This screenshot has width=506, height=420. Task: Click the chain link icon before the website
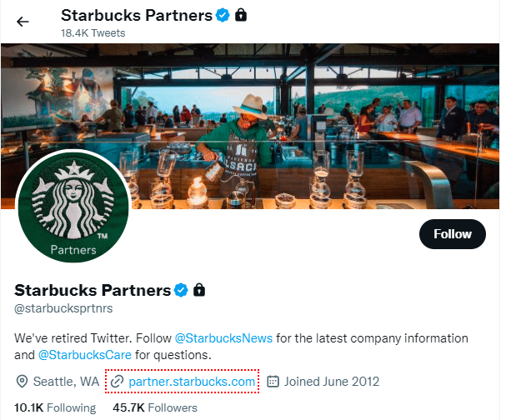(x=118, y=382)
